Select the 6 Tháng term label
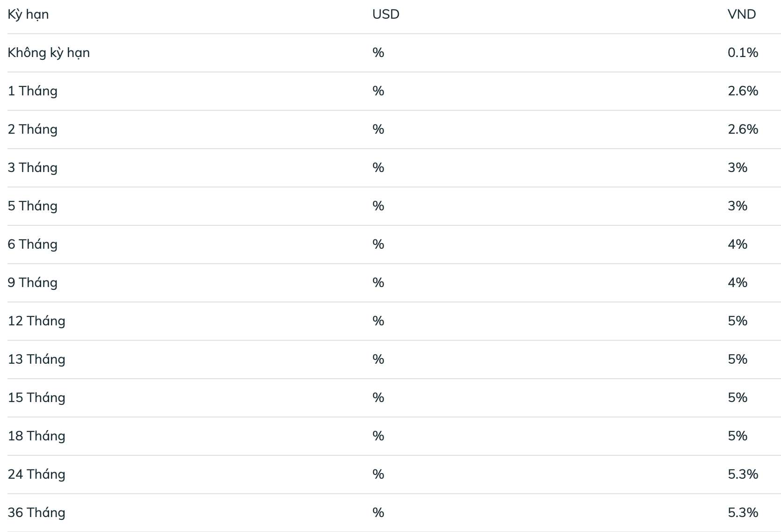Image resolution: width=781 pixels, height=532 pixels. [32, 244]
